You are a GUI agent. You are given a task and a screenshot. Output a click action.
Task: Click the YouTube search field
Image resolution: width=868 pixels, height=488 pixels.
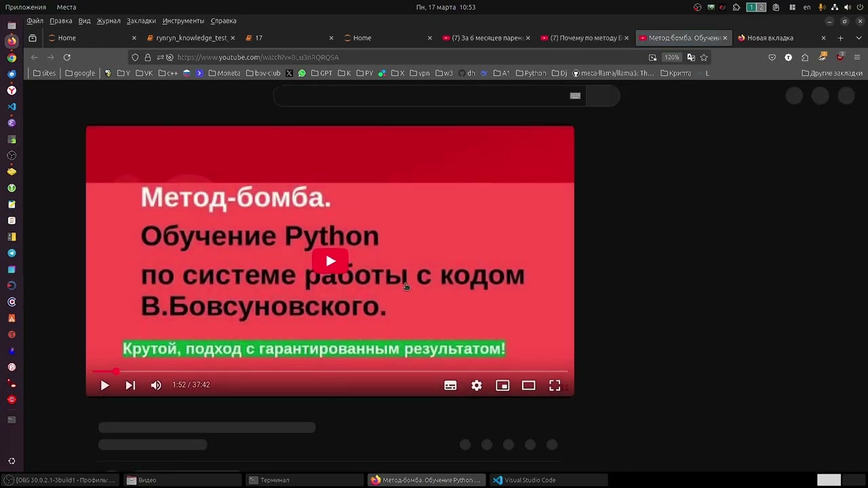pos(429,96)
